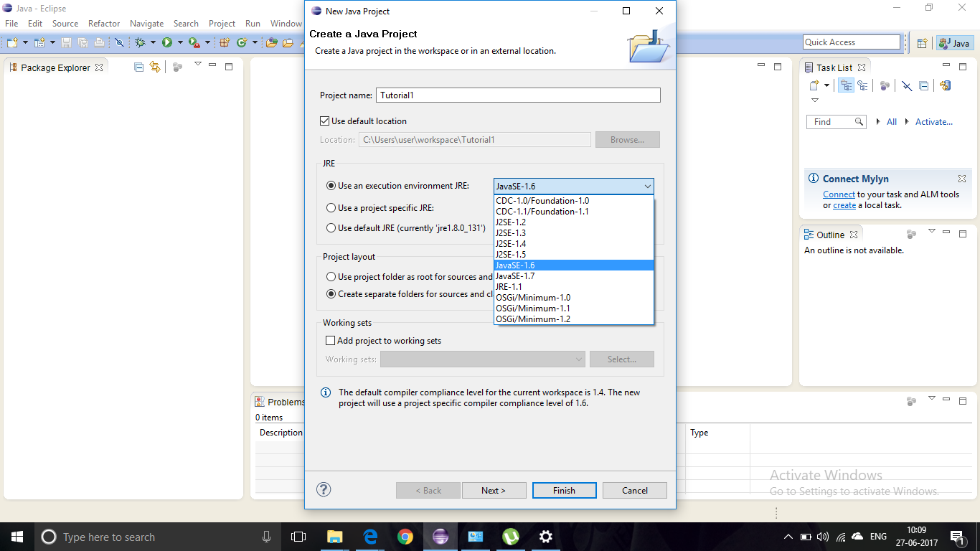Click the create local task link
Viewport: 980px width, 551px height.
pos(844,205)
